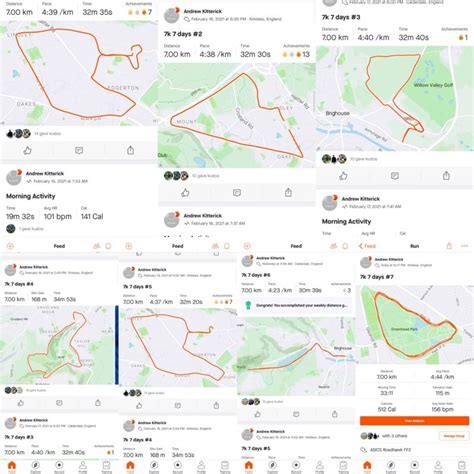The width and height of the screenshot is (474, 474).
Task: Share the run below the Brighouse map at top right
Action: [x=446, y=175]
